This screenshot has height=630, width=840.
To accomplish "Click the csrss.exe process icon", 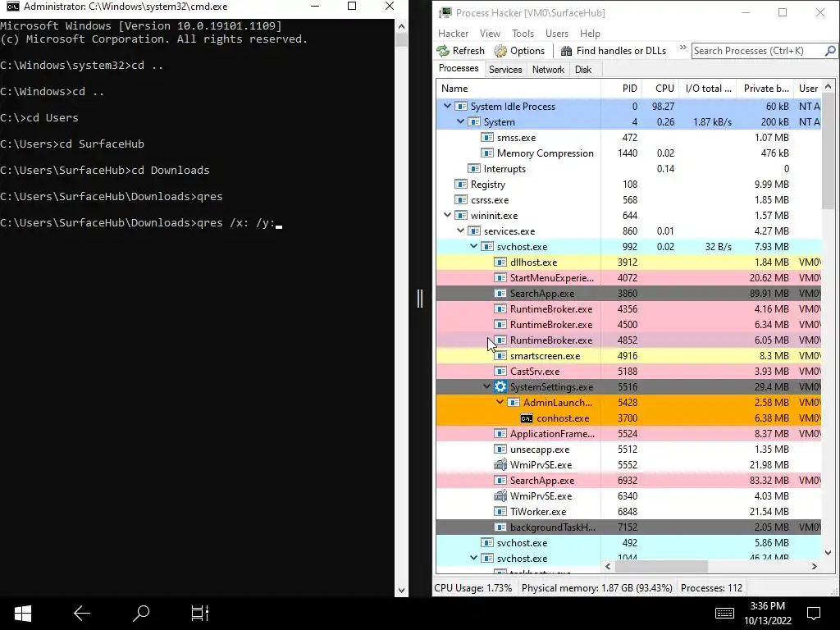I will pos(461,200).
